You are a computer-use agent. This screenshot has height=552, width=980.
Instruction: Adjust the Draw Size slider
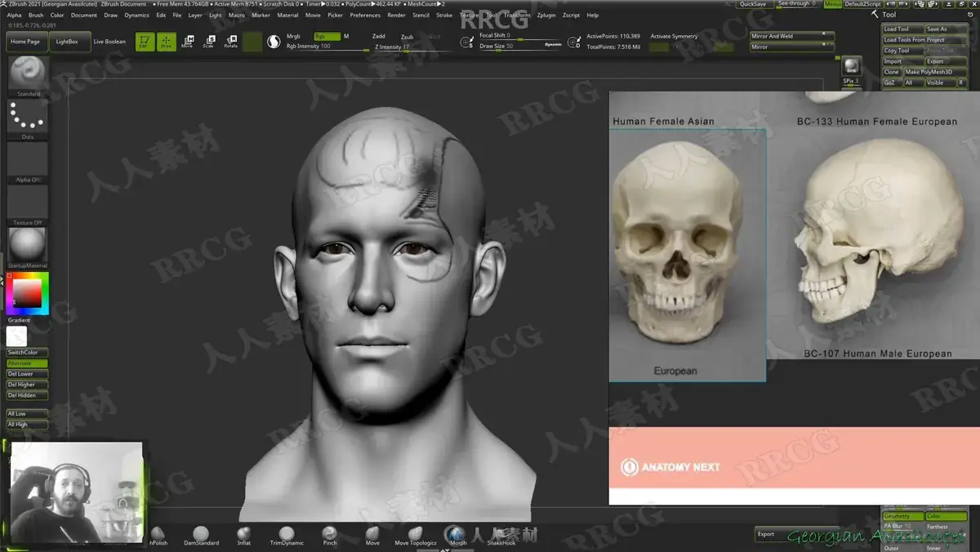click(x=520, y=47)
